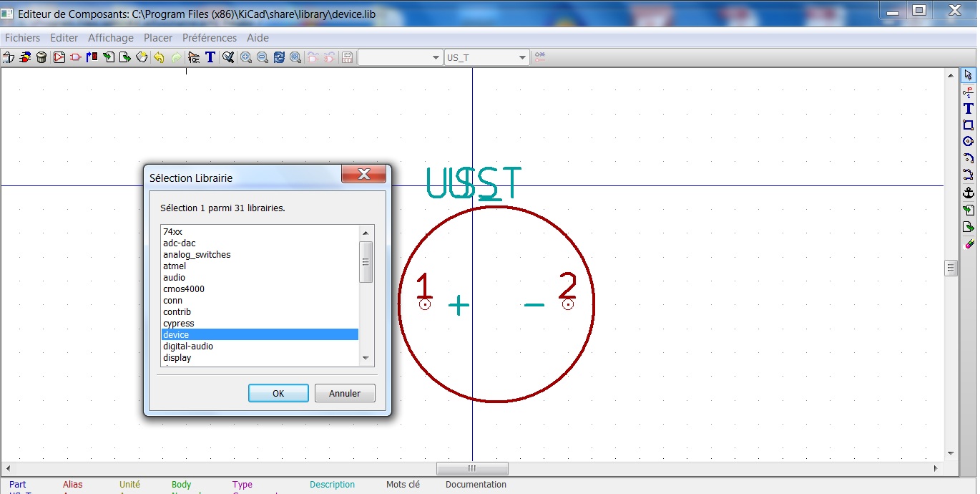The image size is (980, 494).
Task: Click library list scroll down arrow
Action: point(366,358)
